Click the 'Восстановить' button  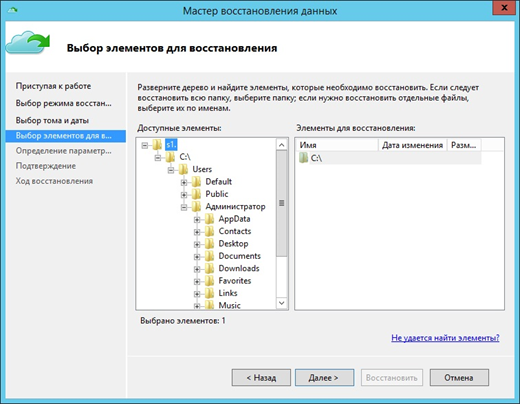tap(392, 378)
